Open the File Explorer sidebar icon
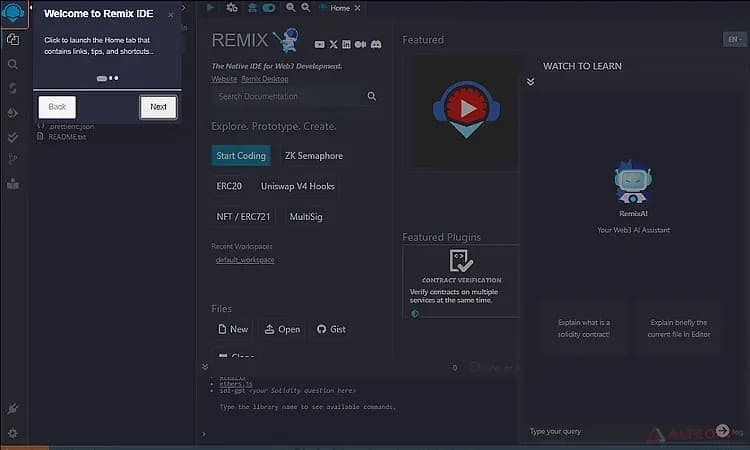Screen dimensions: 750x450 pyautogui.click(x=13, y=40)
